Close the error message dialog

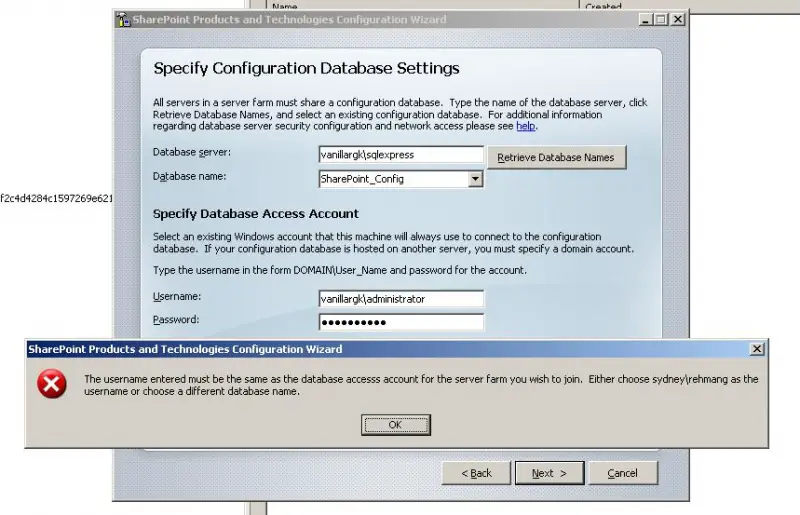[757, 349]
